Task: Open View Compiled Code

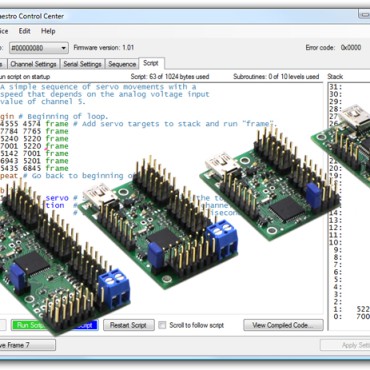Action: point(283,325)
